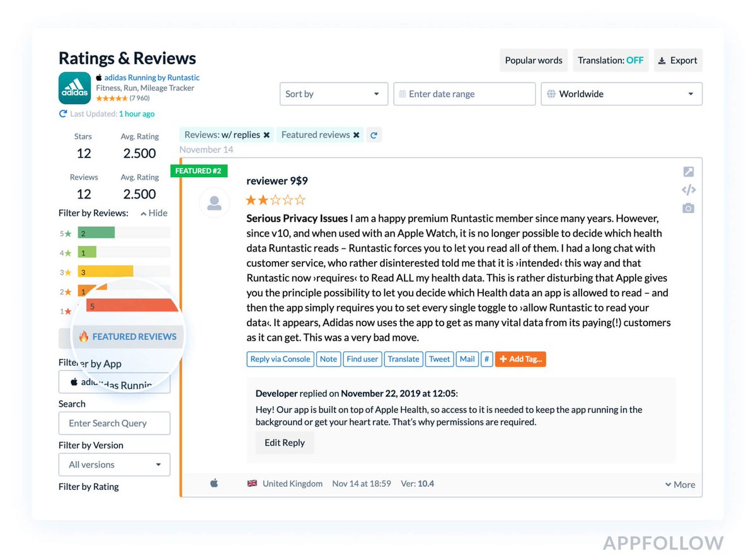756x558 pixels.
Task: Click the export review icon at top of review card
Action: [x=689, y=171]
